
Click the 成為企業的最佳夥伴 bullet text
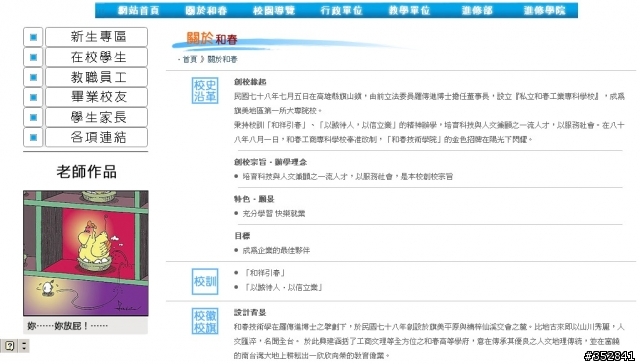pos(276,251)
